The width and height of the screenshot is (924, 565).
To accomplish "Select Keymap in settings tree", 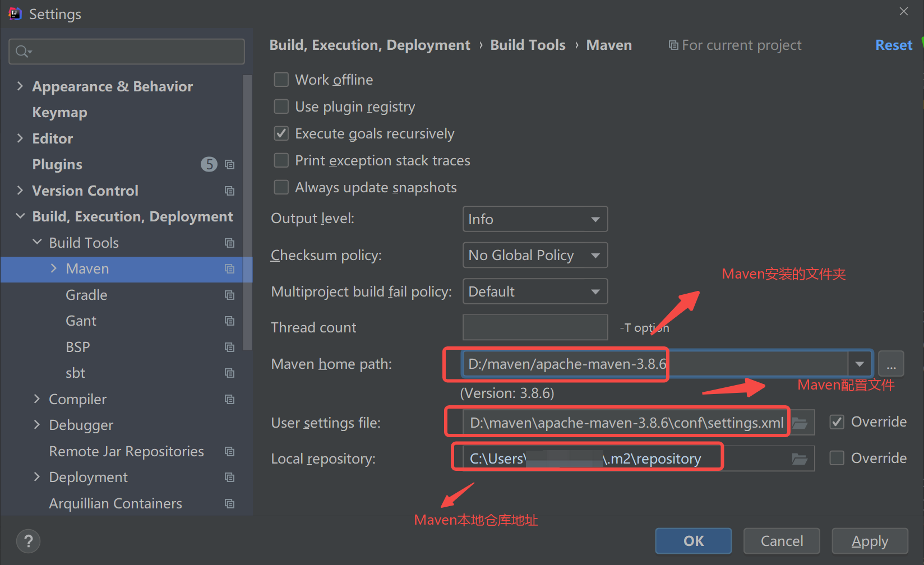I will 59,112.
